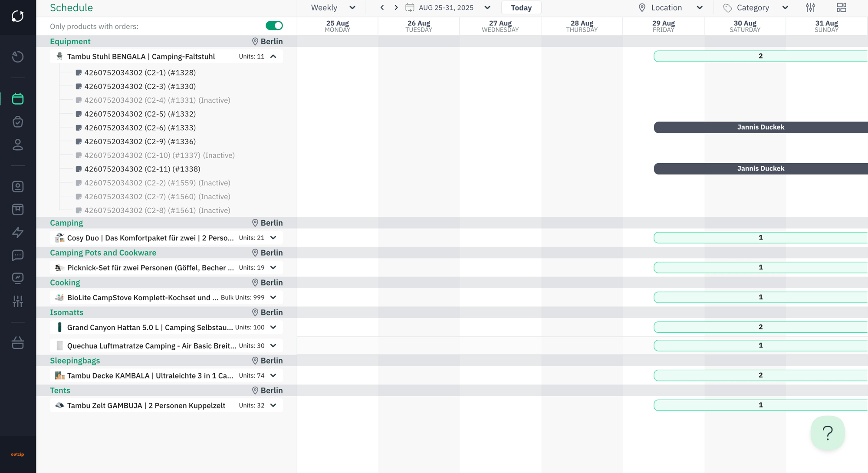Collapse the Tambu Stuhl BENGALA unit list
Screen dimensions: 868x473
[x=273, y=56]
